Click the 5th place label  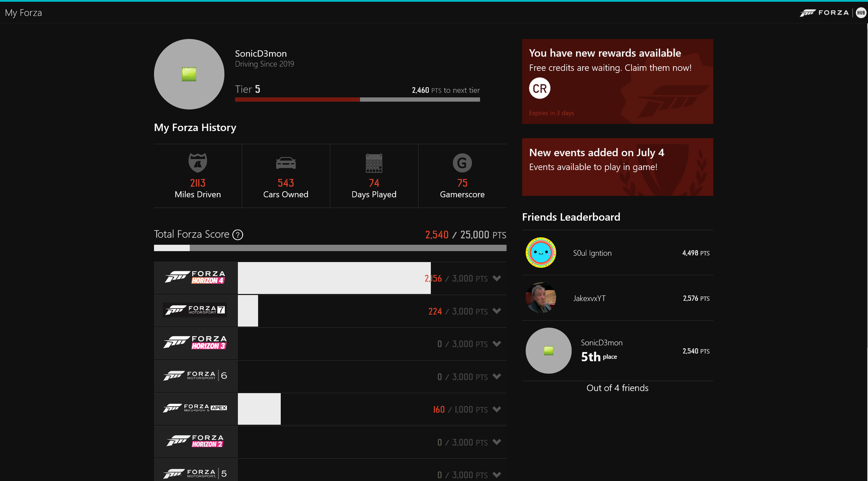click(599, 357)
